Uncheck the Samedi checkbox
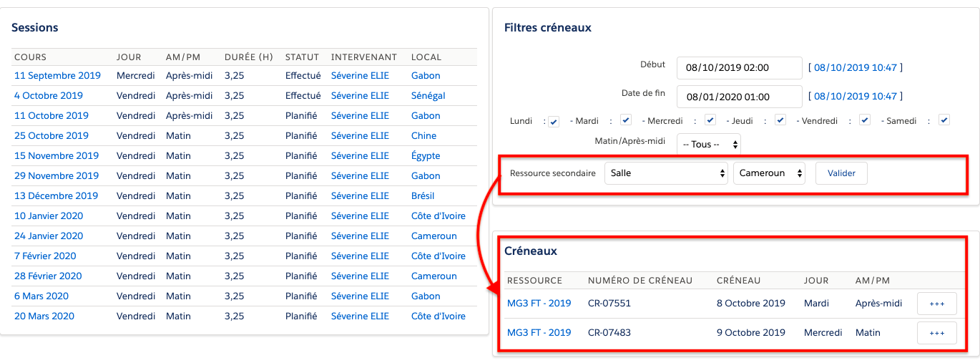The width and height of the screenshot is (980, 363). 944,120
